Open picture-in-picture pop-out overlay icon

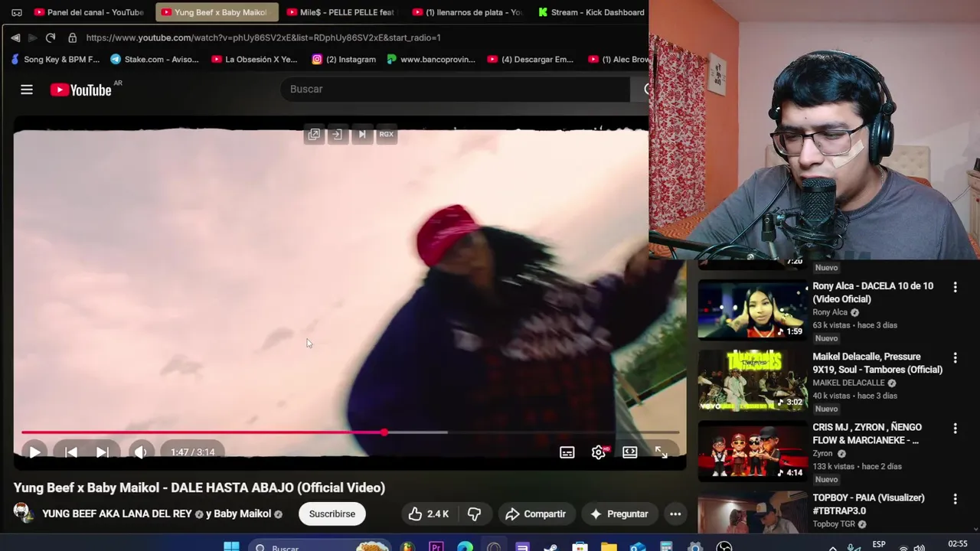(314, 134)
